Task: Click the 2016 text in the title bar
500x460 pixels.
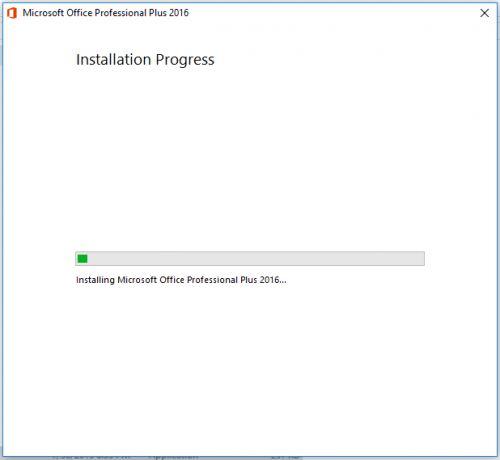Action: coord(179,13)
